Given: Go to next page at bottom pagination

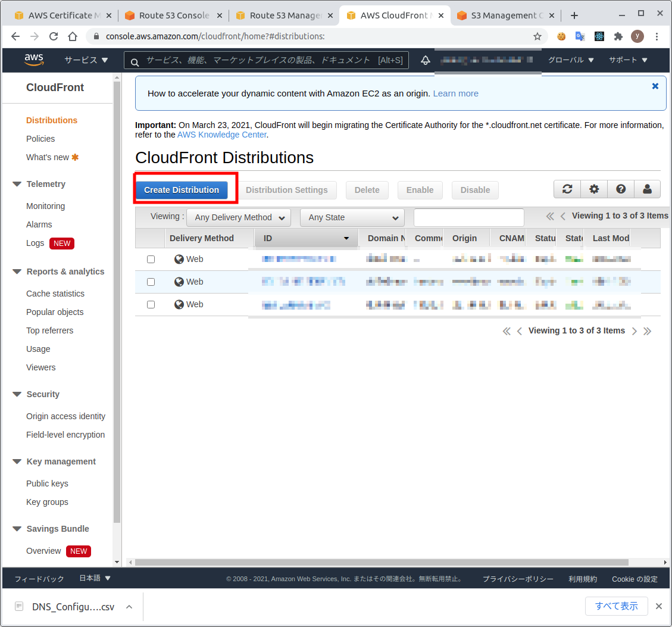Looking at the screenshot, I should [635, 331].
